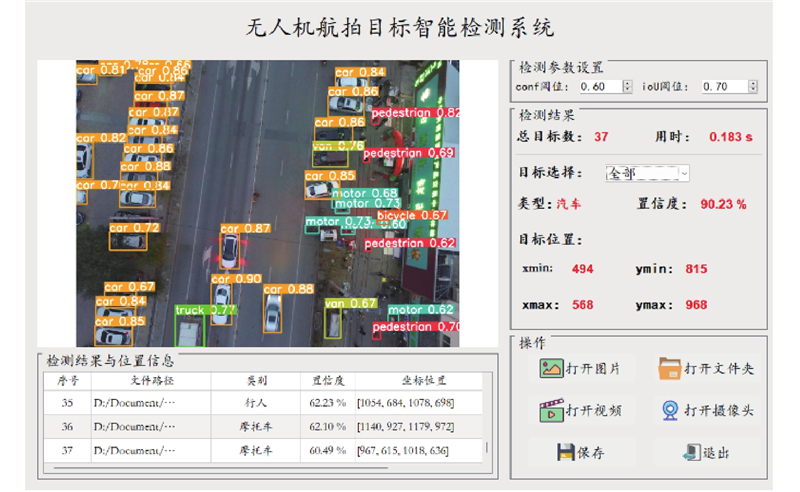
Task: Click the 类型 value 汽车
Action: tap(568, 204)
